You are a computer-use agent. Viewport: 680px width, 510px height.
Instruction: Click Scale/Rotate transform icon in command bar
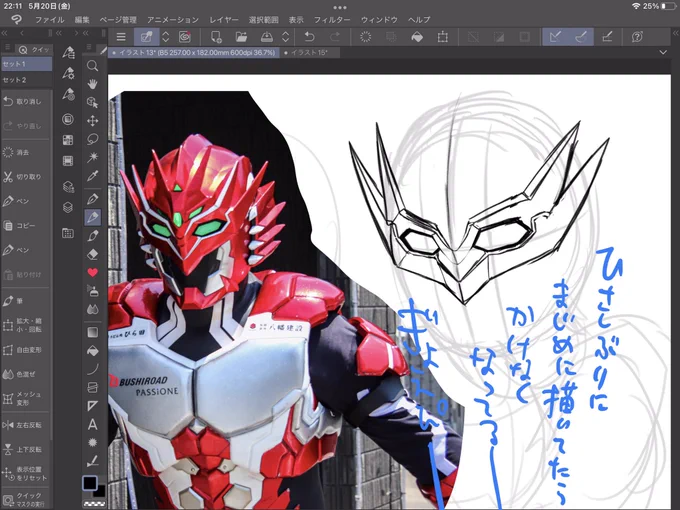[x=442, y=37]
